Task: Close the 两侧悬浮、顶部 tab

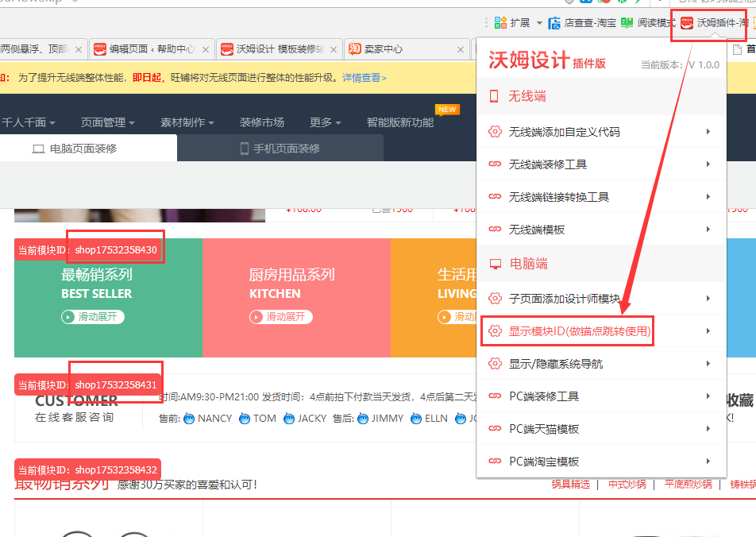Action: point(79,49)
